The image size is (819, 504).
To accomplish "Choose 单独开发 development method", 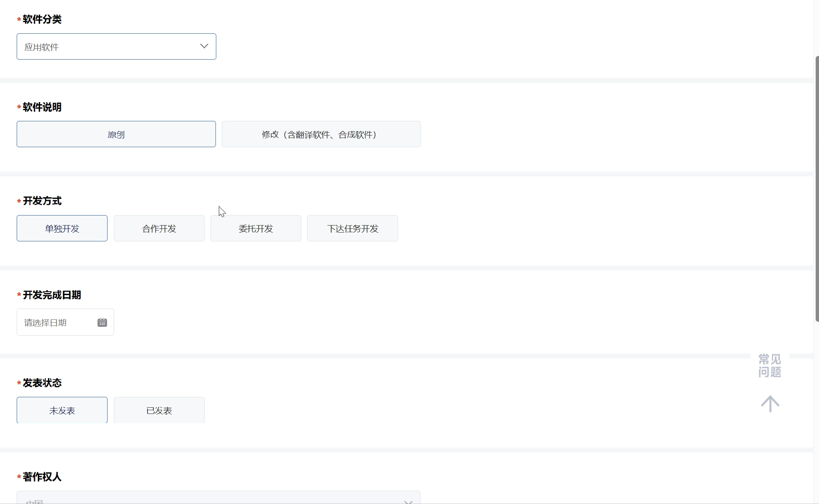I will pyautogui.click(x=62, y=228).
